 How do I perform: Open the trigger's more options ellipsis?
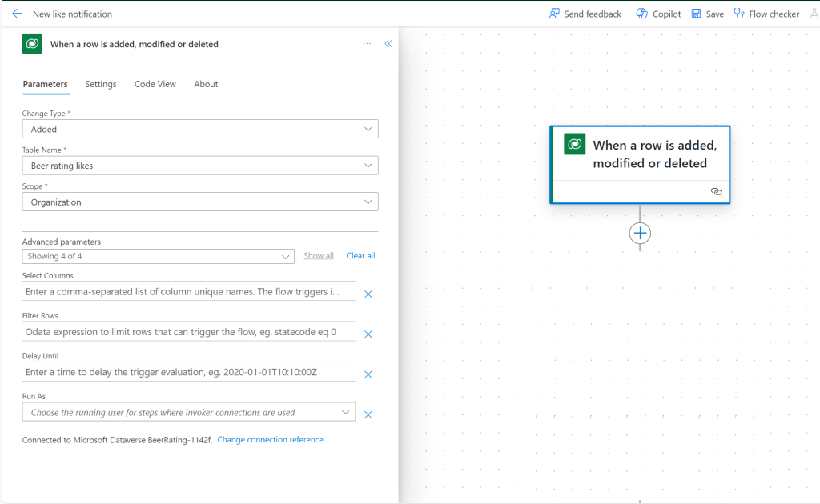[x=367, y=44]
